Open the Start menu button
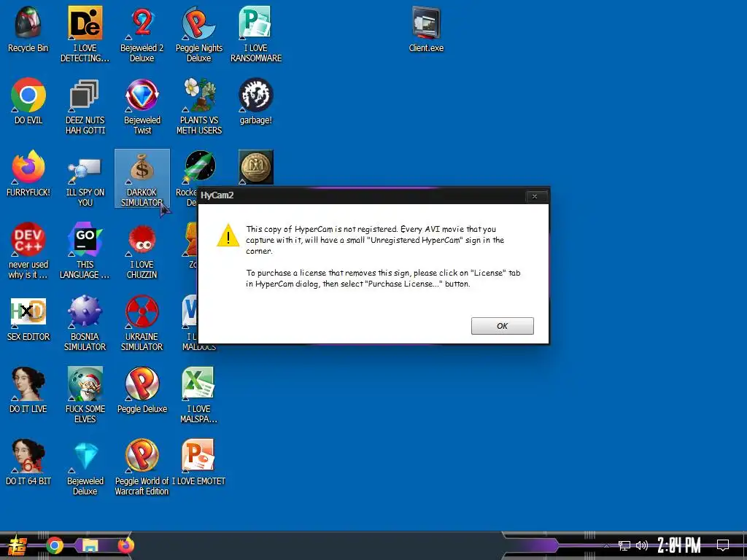This screenshot has width=747, height=560. click(18, 545)
